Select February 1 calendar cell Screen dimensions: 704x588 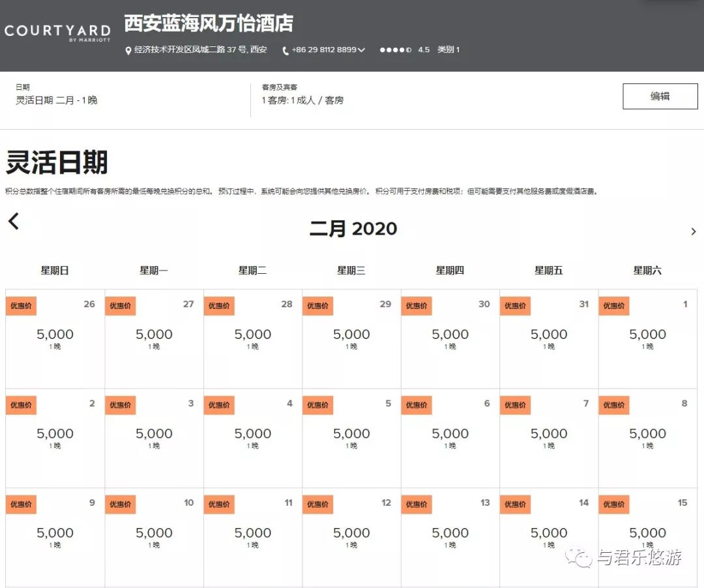point(648,339)
